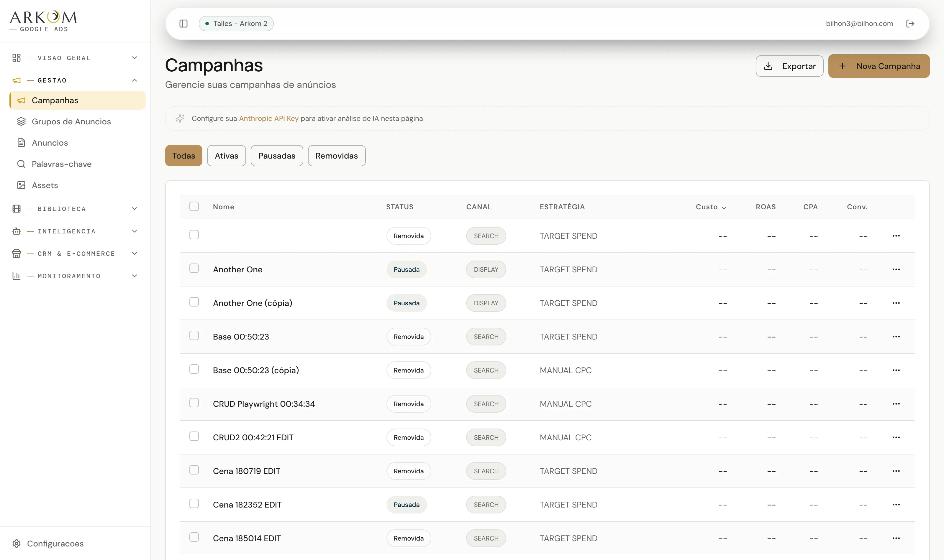Click the sparkle AI analysis icon
The height and width of the screenshot is (560, 944).
[180, 118]
